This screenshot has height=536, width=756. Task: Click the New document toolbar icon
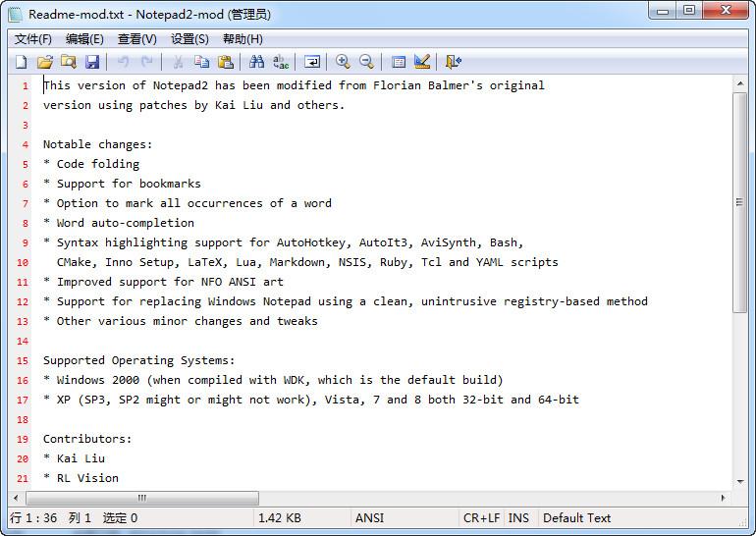tap(21, 62)
